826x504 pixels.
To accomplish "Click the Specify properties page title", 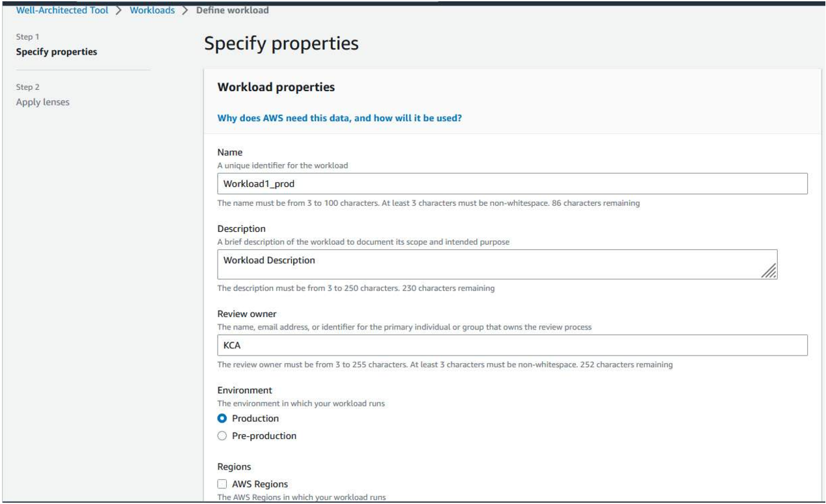I will tap(281, 44).
